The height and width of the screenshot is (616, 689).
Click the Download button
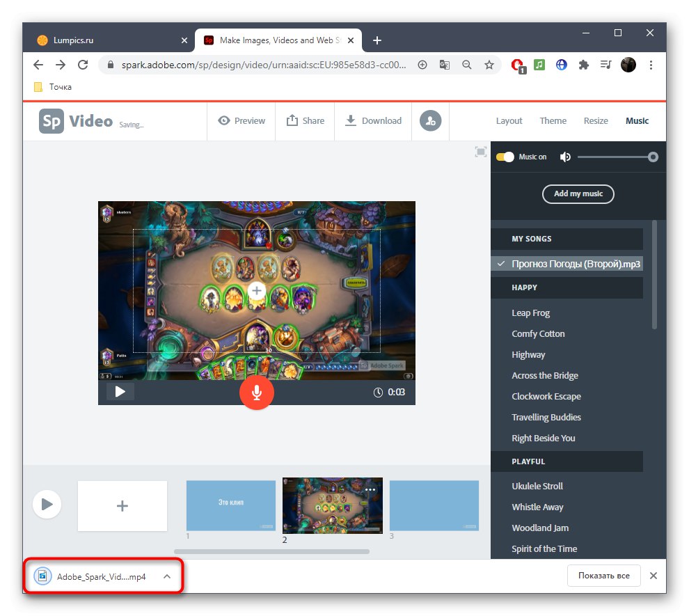373,121
